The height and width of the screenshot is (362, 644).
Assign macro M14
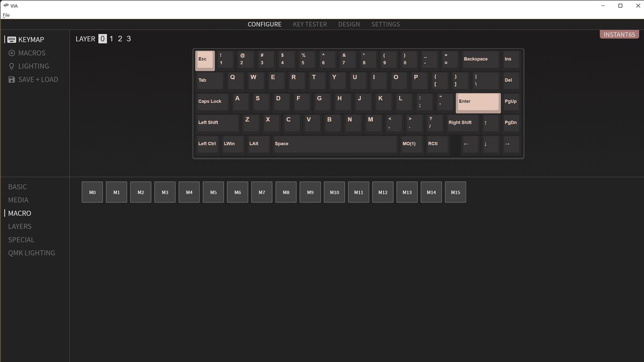(431, 192)
